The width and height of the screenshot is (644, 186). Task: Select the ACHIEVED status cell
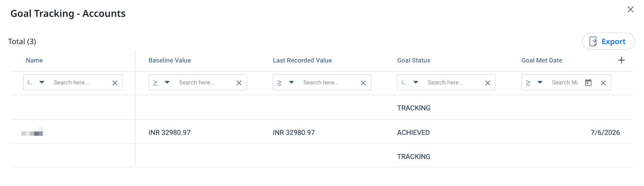click(x=413, y=132)
